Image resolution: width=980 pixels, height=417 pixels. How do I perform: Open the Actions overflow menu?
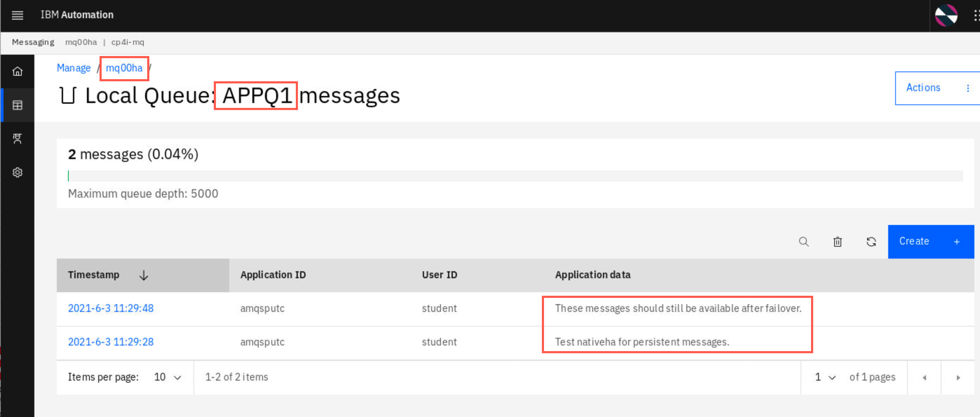937,88
